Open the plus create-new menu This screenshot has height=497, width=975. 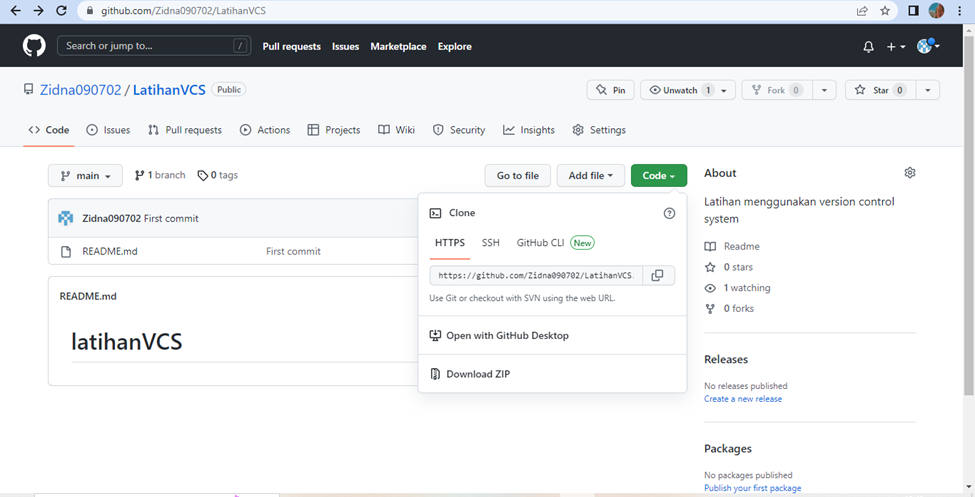(x=896, y=47)
